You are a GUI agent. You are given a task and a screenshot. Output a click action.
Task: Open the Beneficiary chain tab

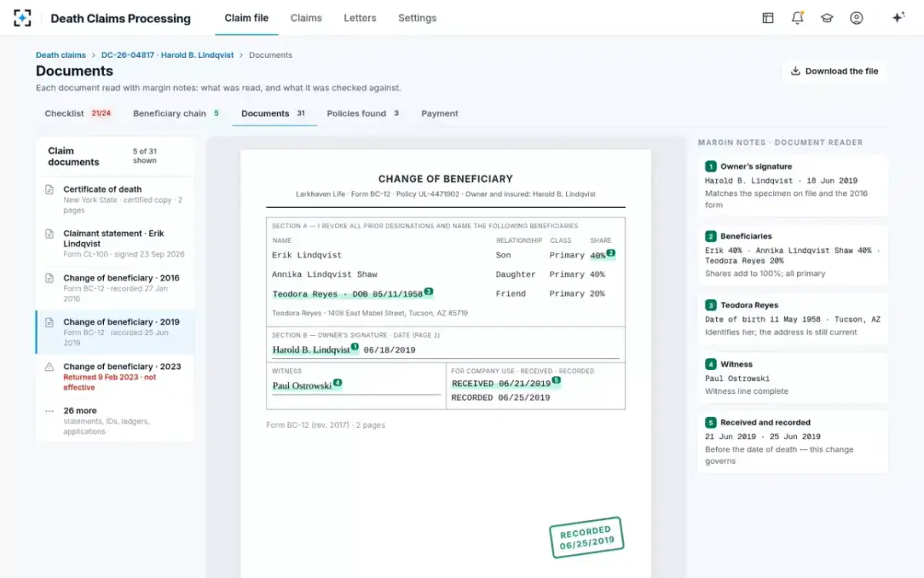coord(176,113)
